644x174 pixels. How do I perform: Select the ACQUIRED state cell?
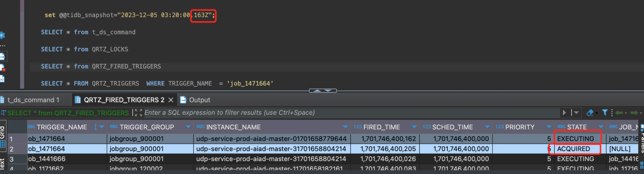coord(574,149)
